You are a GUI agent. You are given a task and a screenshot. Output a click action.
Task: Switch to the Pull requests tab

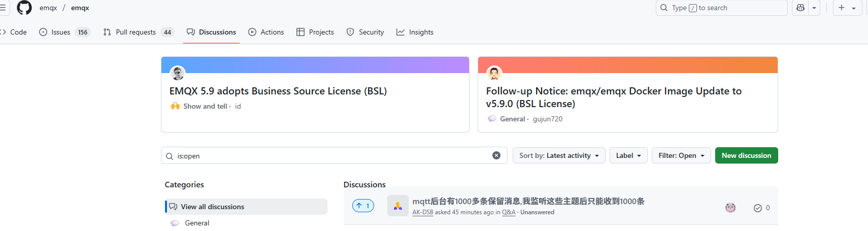[139, 32]
